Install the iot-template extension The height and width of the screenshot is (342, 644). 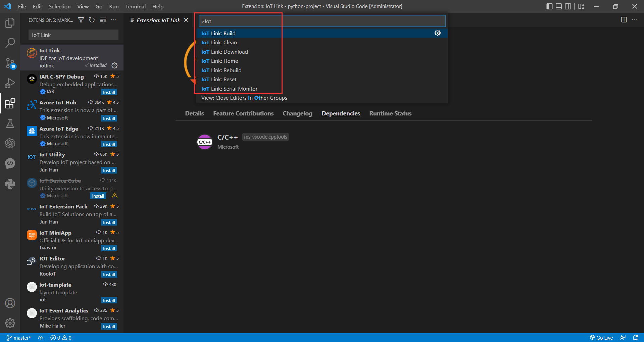coord(109,300)
